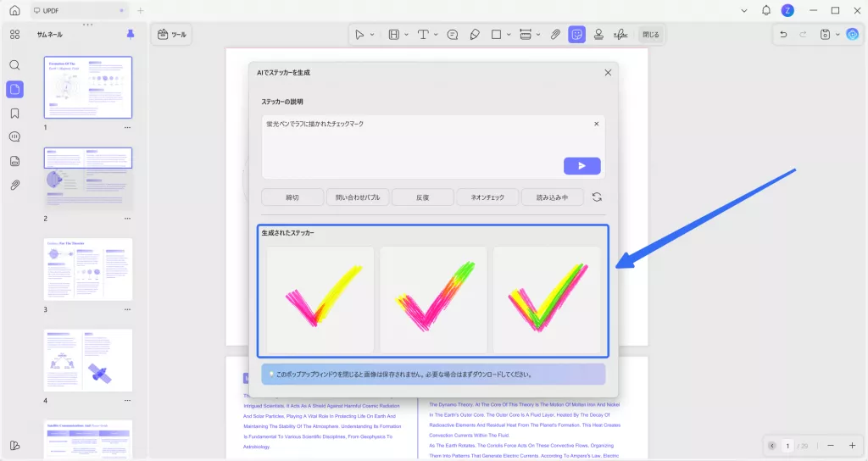This screenshot has width=868, height=461.
Task: Select the first pink-yellow checkmark sticker
Action: [x=320, y=299]
